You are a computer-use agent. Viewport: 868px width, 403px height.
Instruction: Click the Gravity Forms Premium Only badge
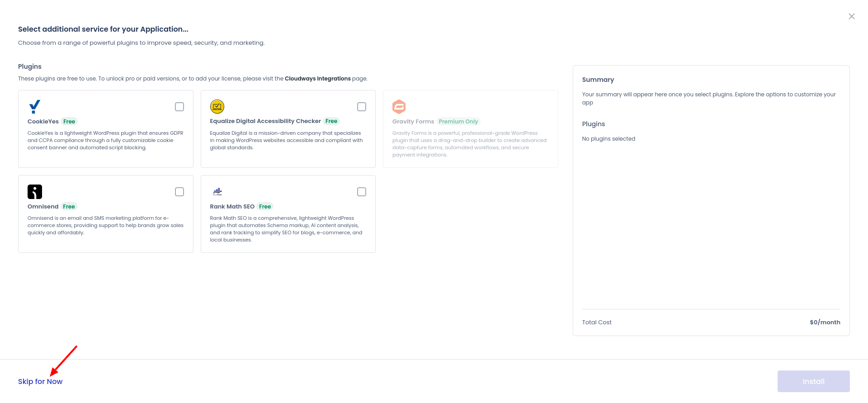(x=458, y=122)
